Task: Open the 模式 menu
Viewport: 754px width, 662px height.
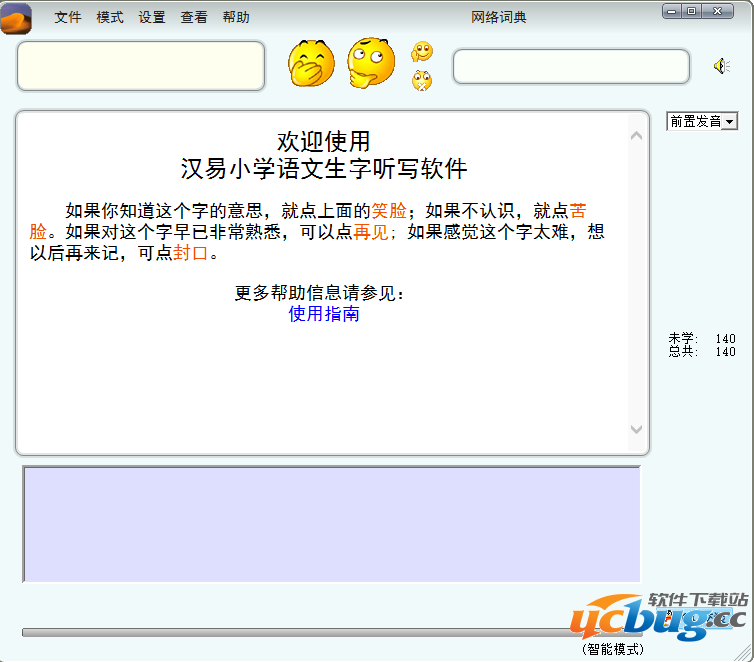Action: 110,17
